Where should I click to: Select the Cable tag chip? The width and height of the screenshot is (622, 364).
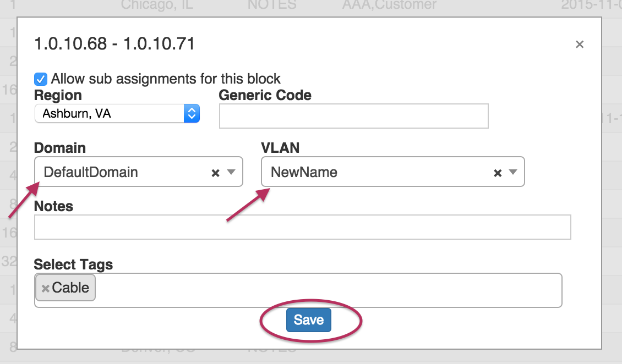70,288
